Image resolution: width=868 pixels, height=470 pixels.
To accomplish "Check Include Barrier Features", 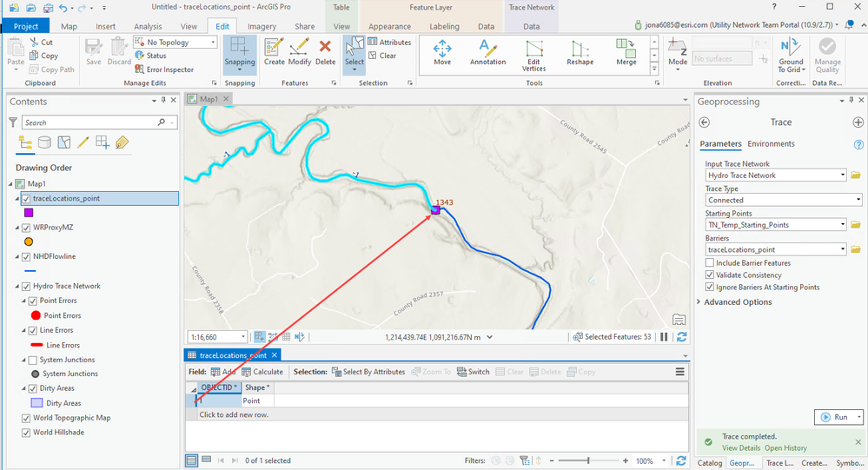I will point(710,263).
